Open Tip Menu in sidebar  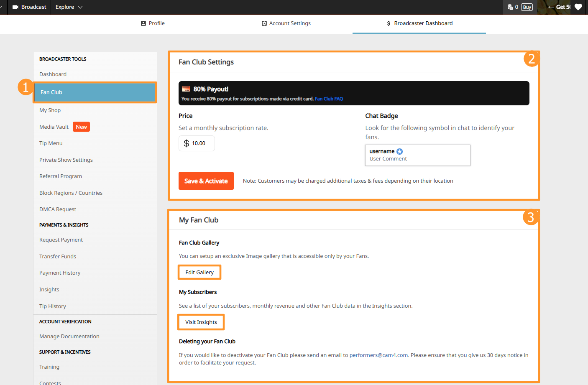click(x=51, y=143)
